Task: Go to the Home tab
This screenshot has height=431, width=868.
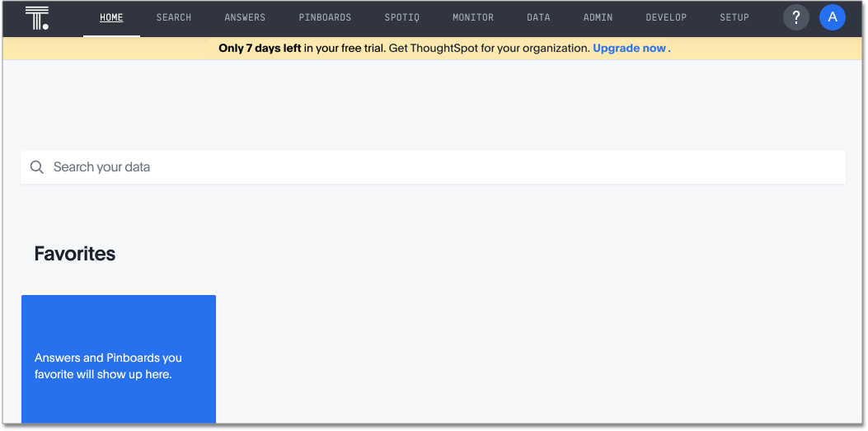Action: [x=111, y=17]
